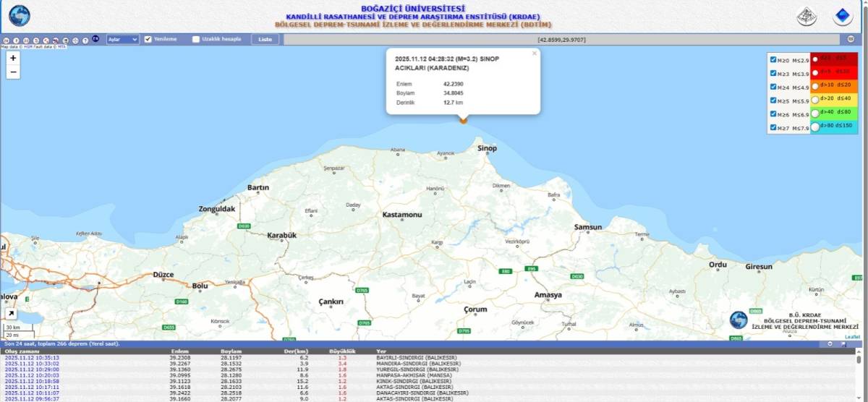This screenshot has height=402, width=868.
Task: Sort the table by Oluş zamanı column
Action: [20, 351]
